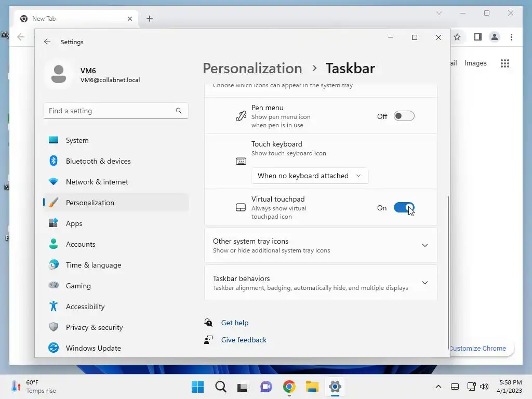Open the Give feedback link
The width and height of the screenshot is (532, 399).
pos(244,340)
